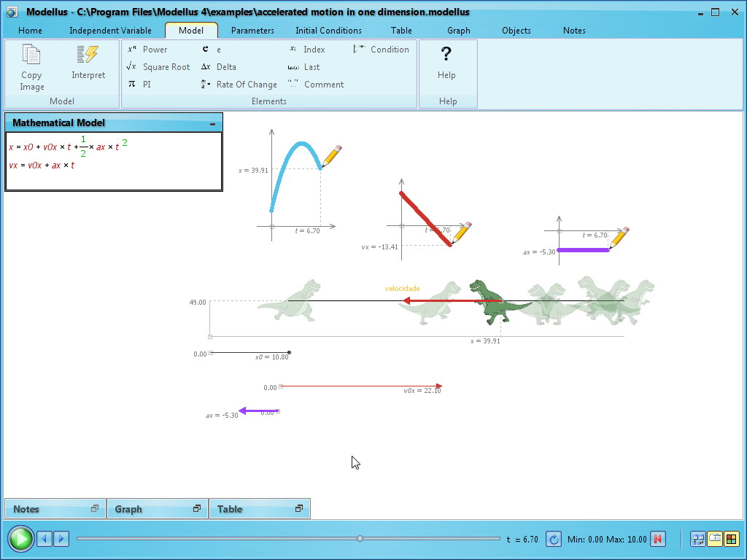Restore the Table panel
Image resolution: width=747 pixels, height=560 pixels.
(x=299, y=508)
